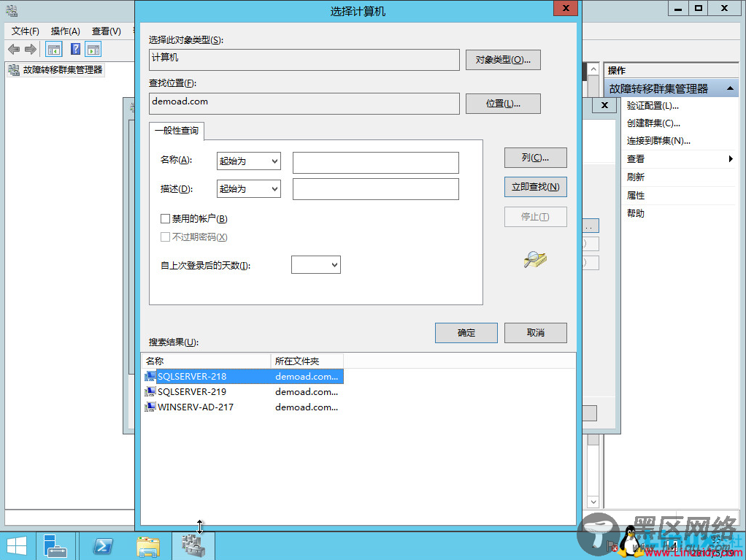The image size is (746, 560).
Task: Toggle 禁用的帐户 checkbox
Action: (x=165, y=218)
